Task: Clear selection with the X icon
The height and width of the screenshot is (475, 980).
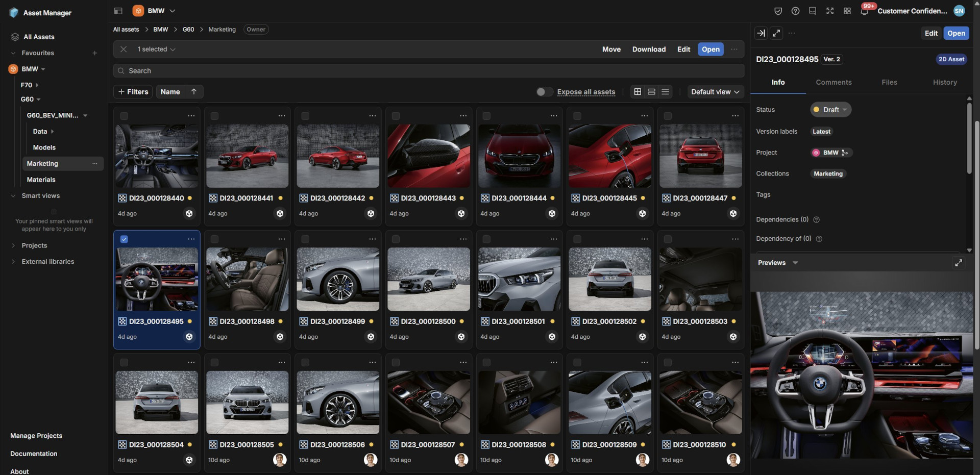Action: coord(124,49)
